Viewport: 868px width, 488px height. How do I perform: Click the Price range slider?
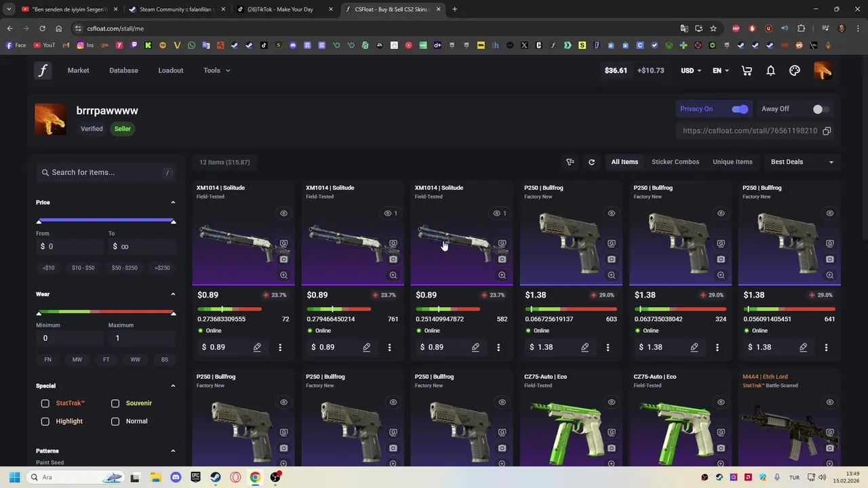pos(106,220)
